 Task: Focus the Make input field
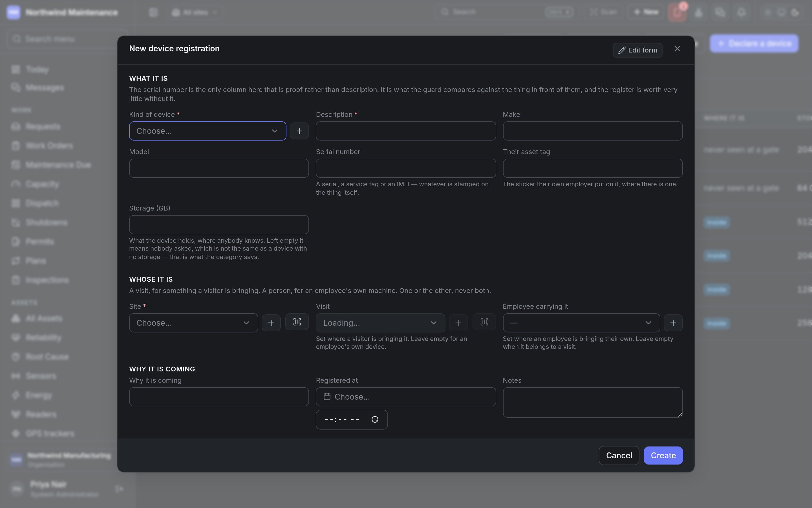click(593, 131)
